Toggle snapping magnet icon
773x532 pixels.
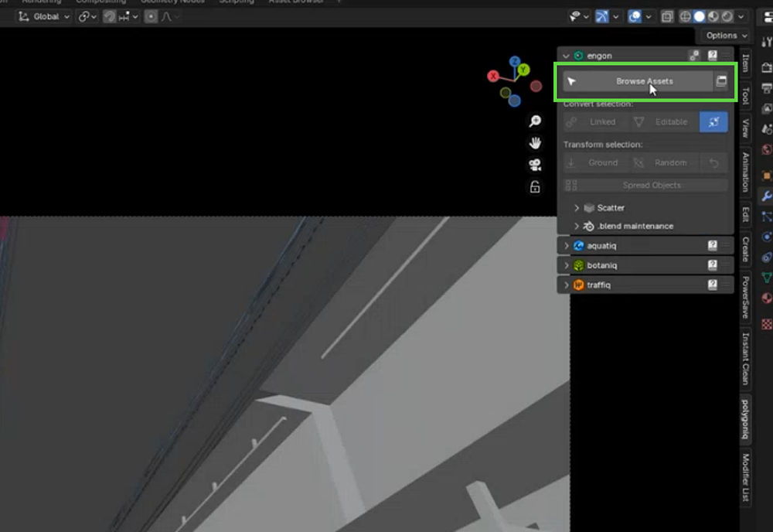click(109, 17)
